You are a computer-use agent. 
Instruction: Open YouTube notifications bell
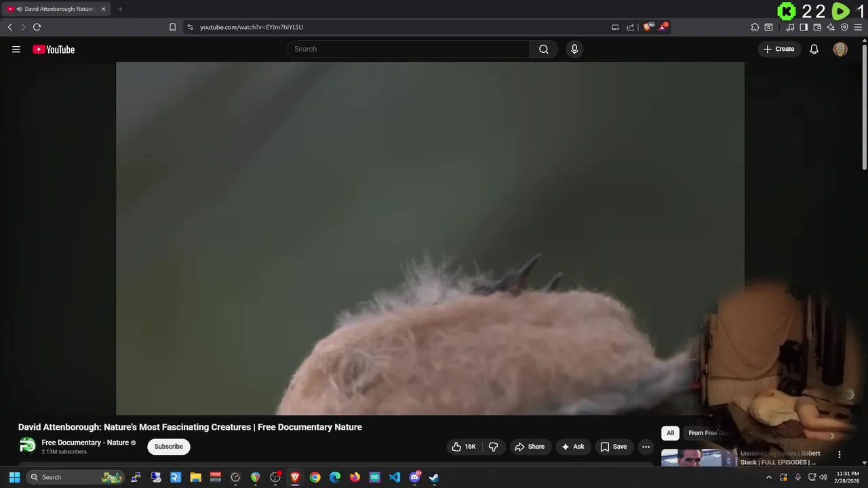click(814, 49)
